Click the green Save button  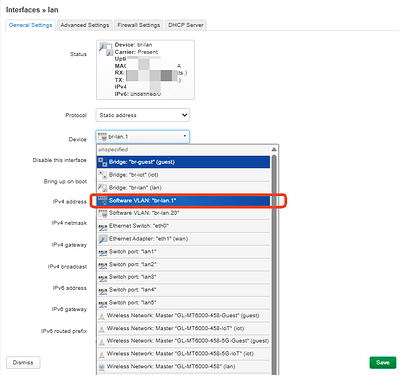(x=383, y=362)
